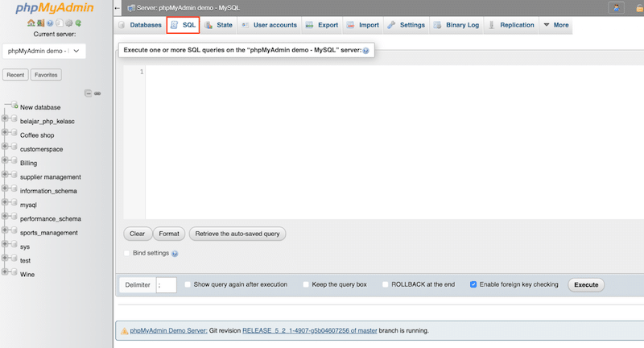644x348 pixels.
Task: Select New database in the tree
Action: coord(40,107)
